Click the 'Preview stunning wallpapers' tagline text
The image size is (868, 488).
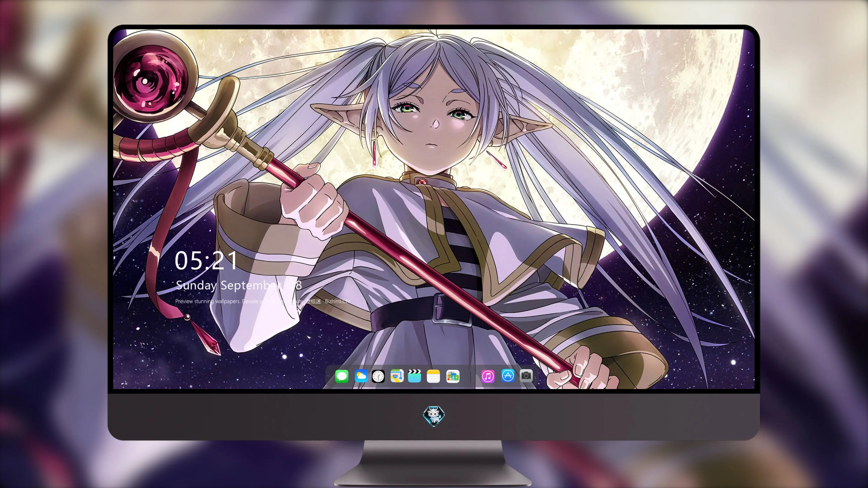click(262, 301)
